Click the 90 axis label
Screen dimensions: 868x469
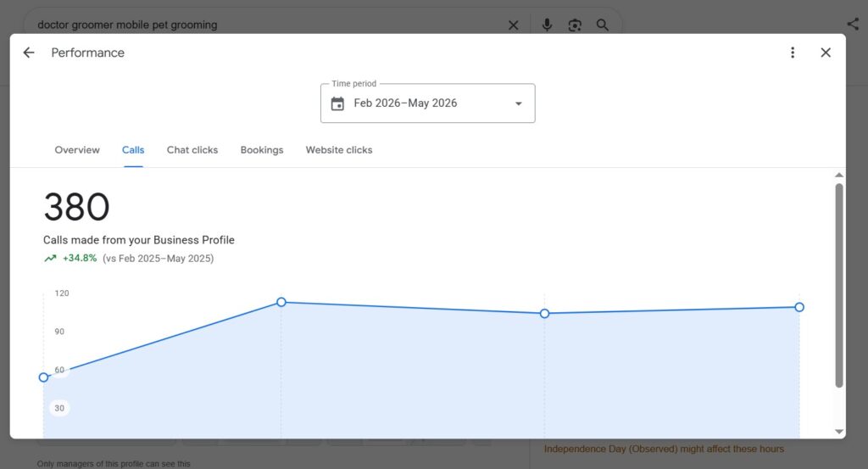tap(59, 332)
